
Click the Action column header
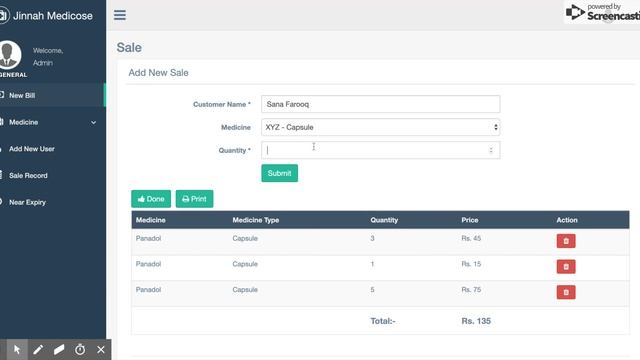pyautogui.click(x=567, y=220)
